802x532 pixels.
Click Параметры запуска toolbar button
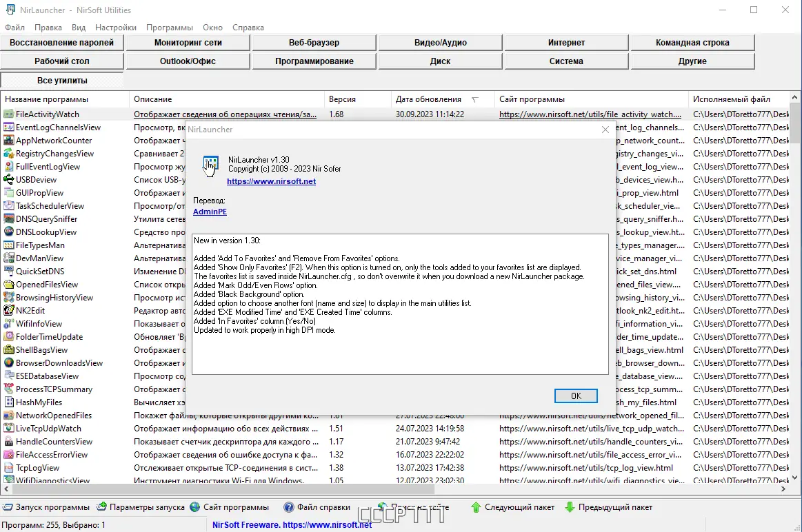[x=141, y=507]
